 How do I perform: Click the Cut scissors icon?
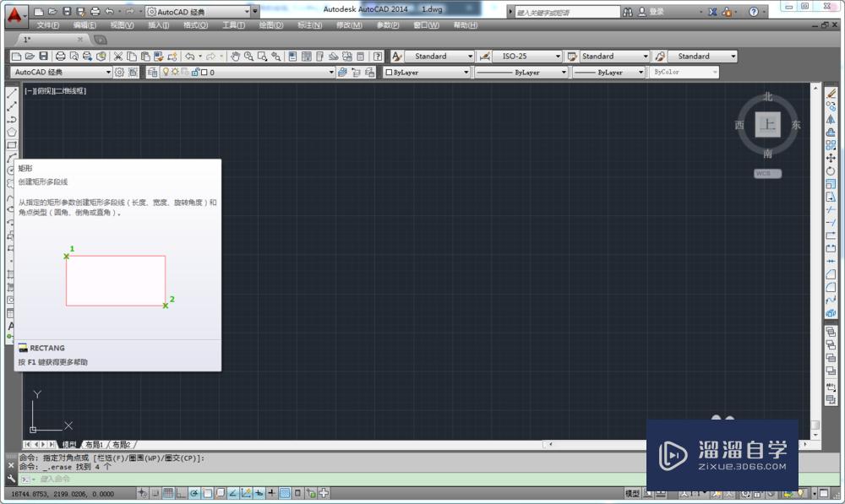[118, 56]
